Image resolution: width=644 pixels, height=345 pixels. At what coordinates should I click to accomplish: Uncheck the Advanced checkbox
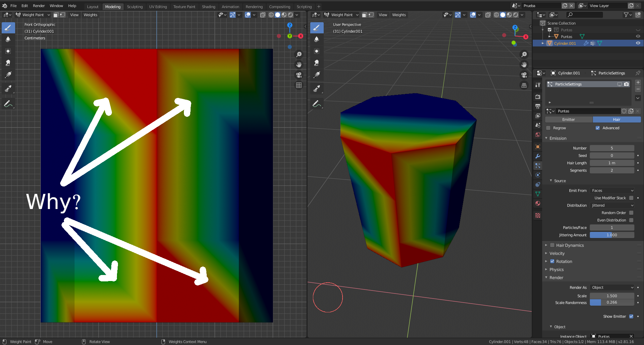(598, 128)
